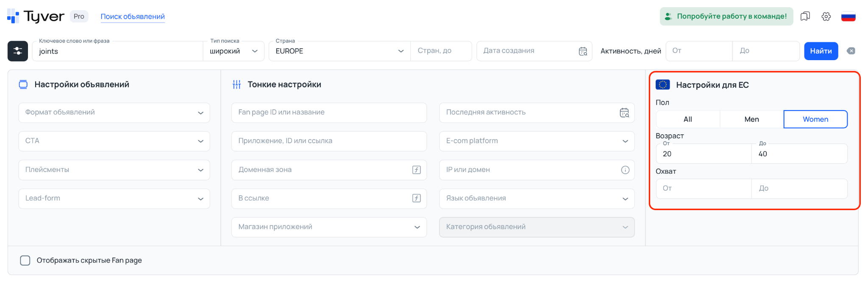Image resolution: width=868 pixels, height=283 pixels.
Task: Select Men gender option
Action: pyautogui.click(x=752, y=119)
